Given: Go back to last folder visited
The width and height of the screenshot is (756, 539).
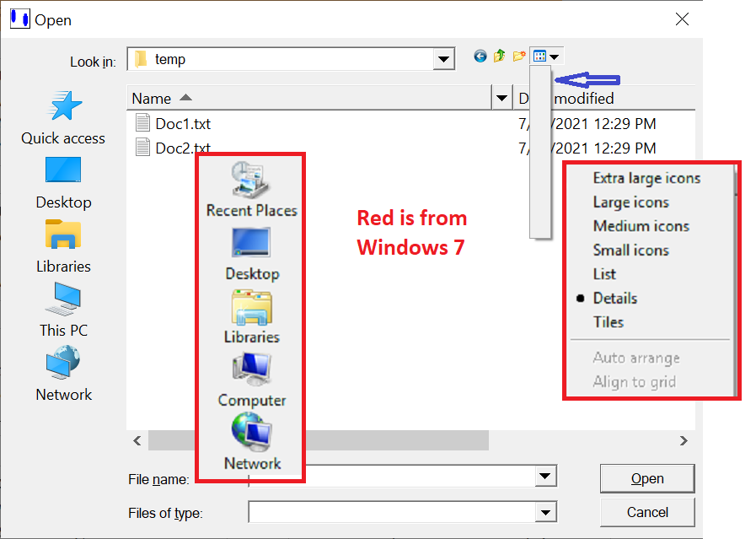Looking at the screenshot, I should 480,57.
